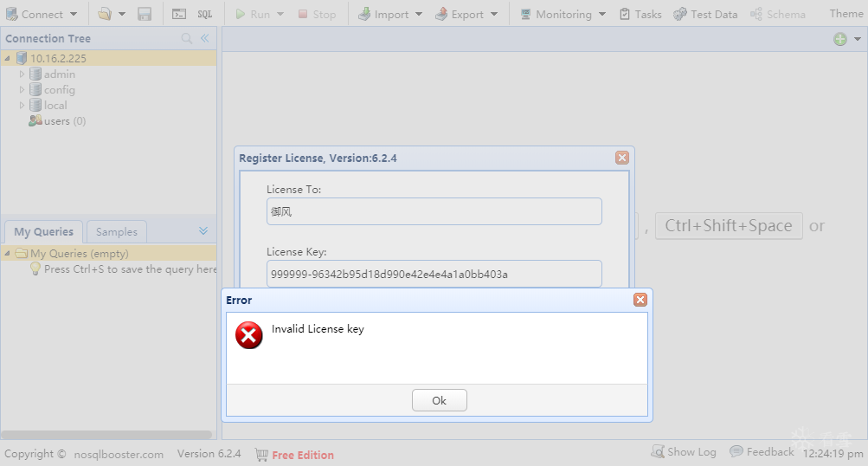
Task: Click the Stop button
Action: [318, 15]
